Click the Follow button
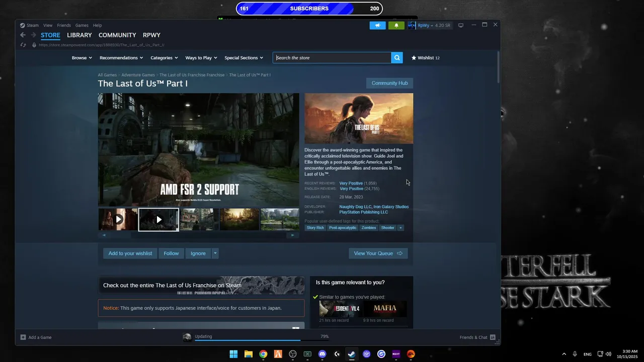The width and height of the screenshot is (644, 362). point(171,253)
